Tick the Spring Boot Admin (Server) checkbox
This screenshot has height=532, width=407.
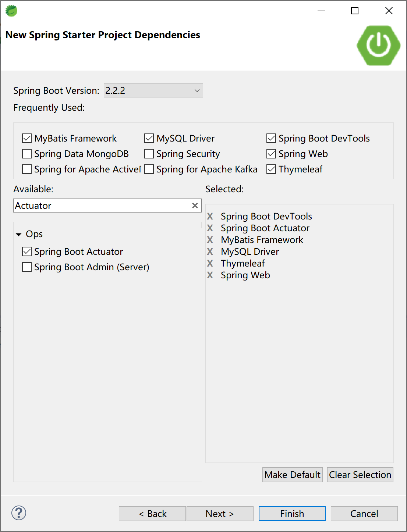(27, 267)
